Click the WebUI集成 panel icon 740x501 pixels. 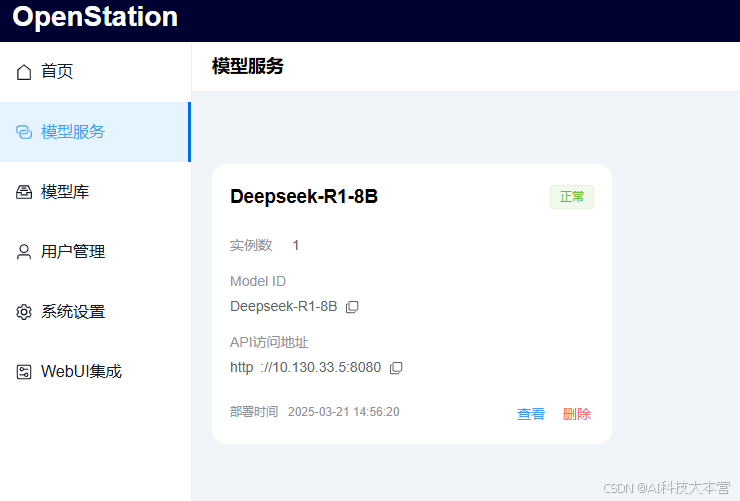pos(24,372)
